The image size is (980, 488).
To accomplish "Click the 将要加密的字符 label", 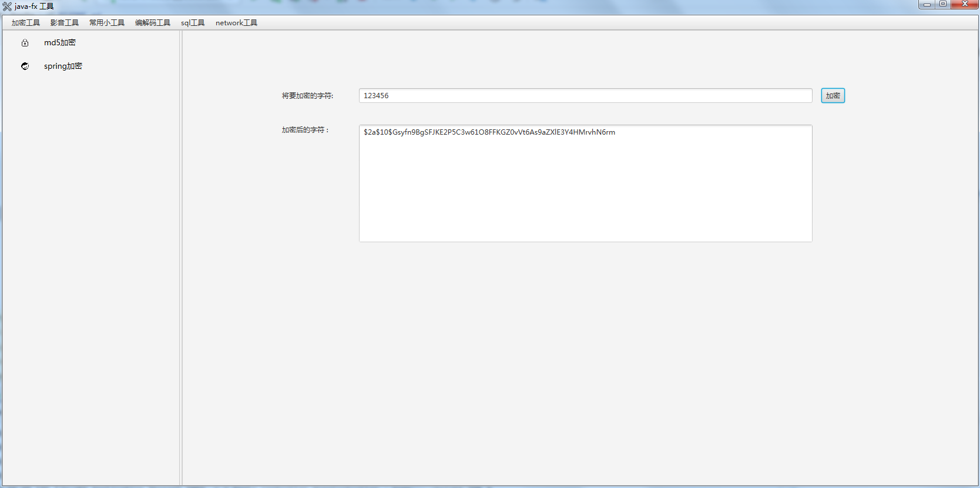I will coord(307,96).
